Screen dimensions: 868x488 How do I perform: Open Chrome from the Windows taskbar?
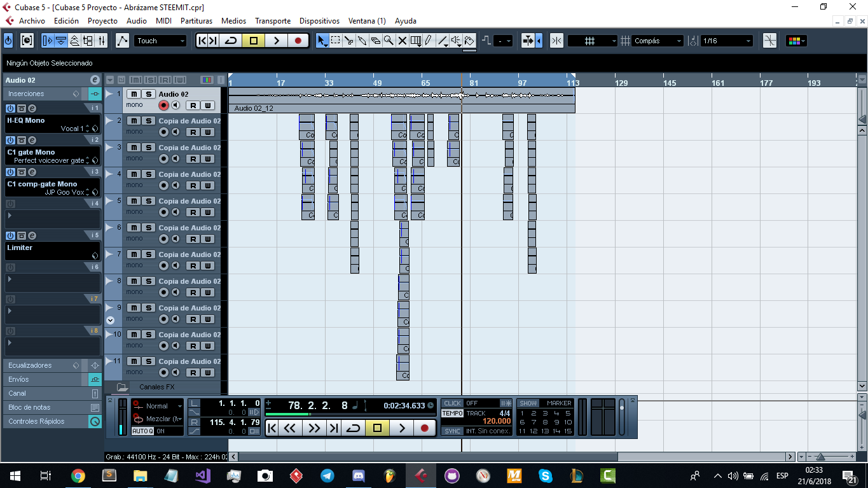(x=78, y=475)
